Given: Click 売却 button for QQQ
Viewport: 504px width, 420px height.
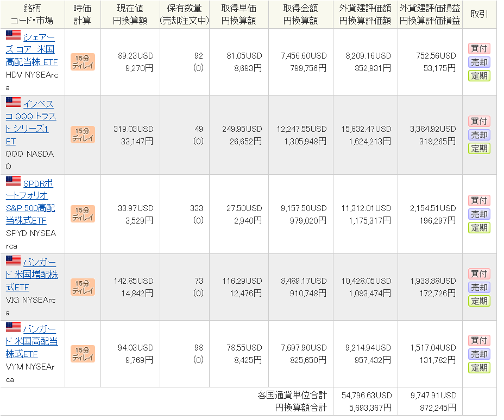Looking at the screenshot, I should click(x=479, y=135).
